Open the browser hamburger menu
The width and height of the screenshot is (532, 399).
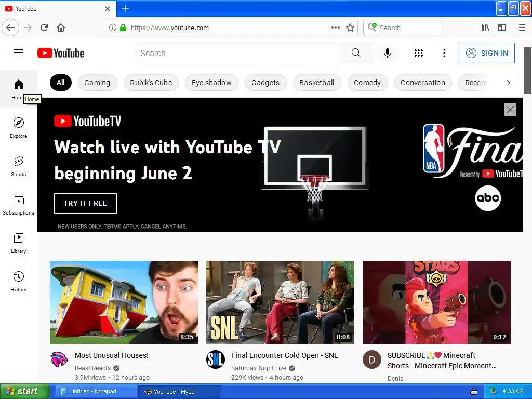[x=522, y=28]
